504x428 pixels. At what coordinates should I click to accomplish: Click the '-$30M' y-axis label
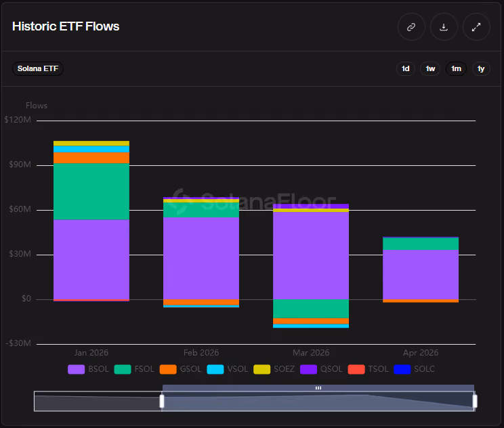pyautogui.click(x=18, y=343)
